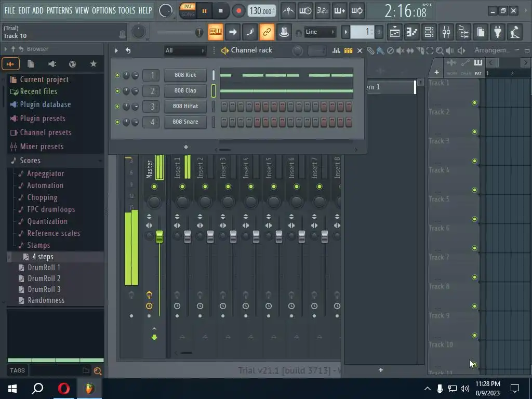Mute the 808 HiHat channel LED

(117, 107)
